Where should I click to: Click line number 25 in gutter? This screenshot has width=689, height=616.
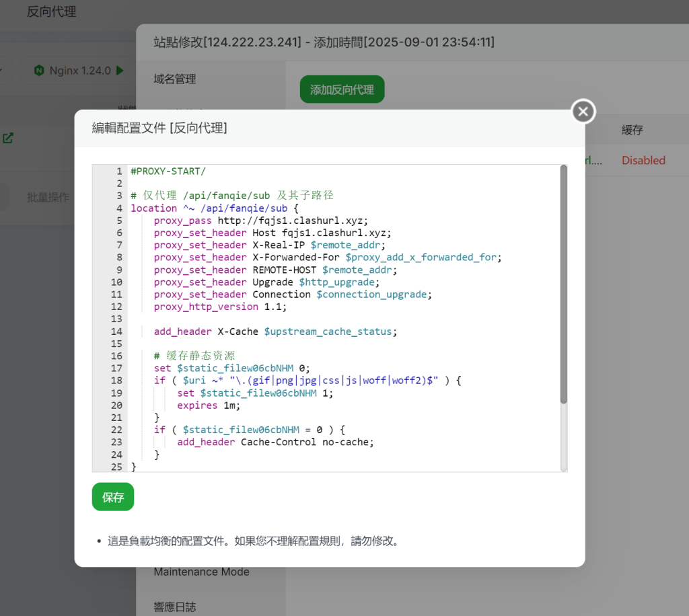(x=116, y=467)
